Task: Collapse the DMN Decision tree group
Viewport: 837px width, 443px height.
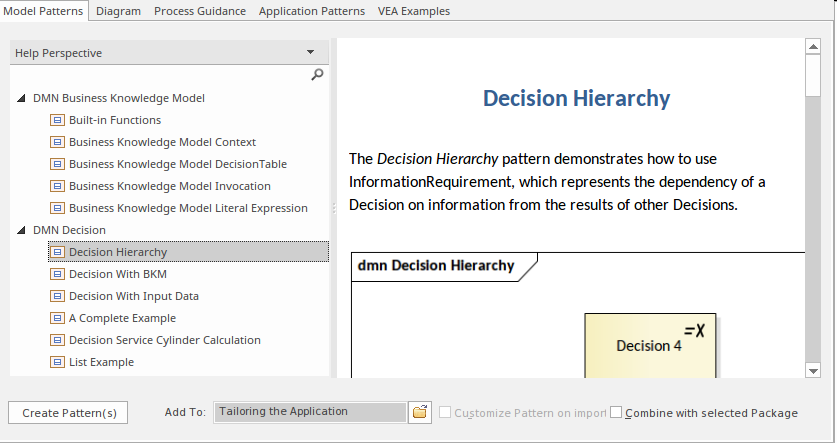Action: pyautogui.click(x=22, y=230)
